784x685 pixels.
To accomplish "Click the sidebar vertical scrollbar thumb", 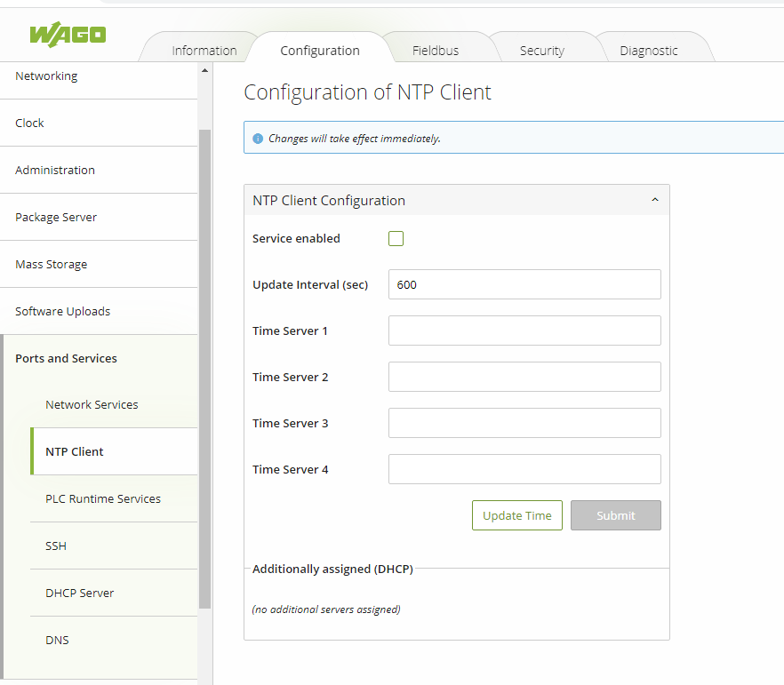I will tap(204, 369).
